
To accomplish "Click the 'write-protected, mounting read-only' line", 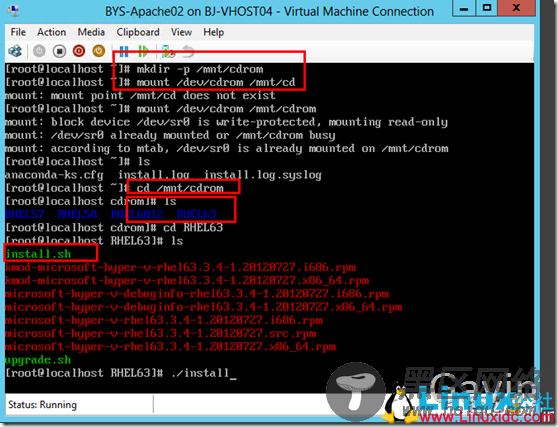I will [x=226, y=122].
